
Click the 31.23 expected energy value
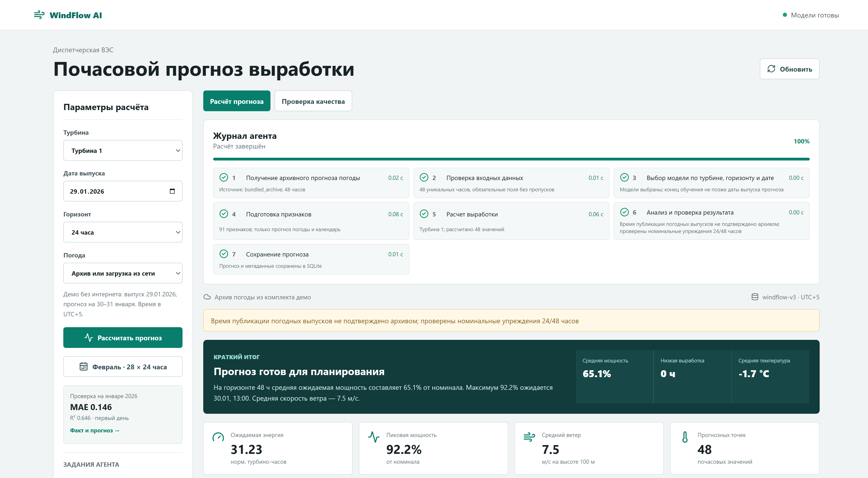point(246,449)
